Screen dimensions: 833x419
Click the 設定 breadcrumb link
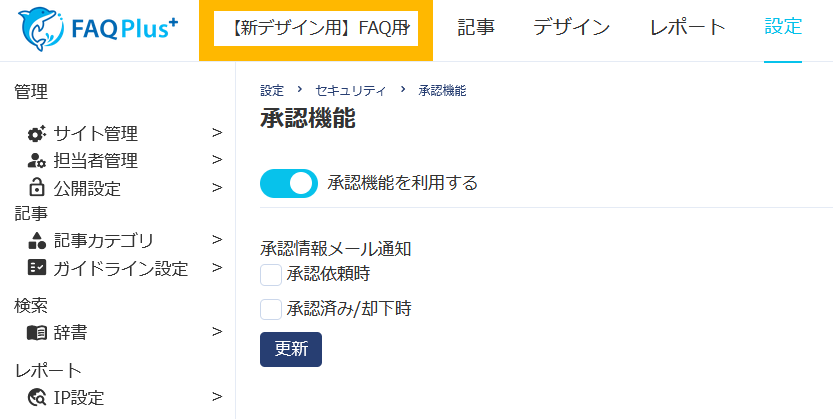click(x=271, y=90)
